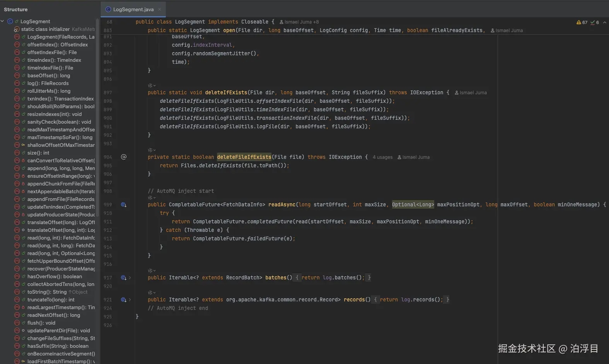The height and width of the screenshot is (364, 609).
Task: Click the @ gutter marker beside deleteFileIfExists
Action: pos(124,157)
